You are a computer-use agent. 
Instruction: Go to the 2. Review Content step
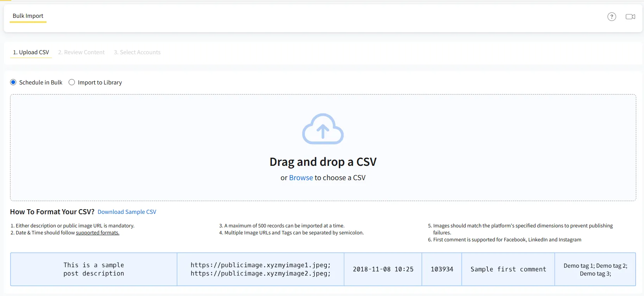coord(81,52)
